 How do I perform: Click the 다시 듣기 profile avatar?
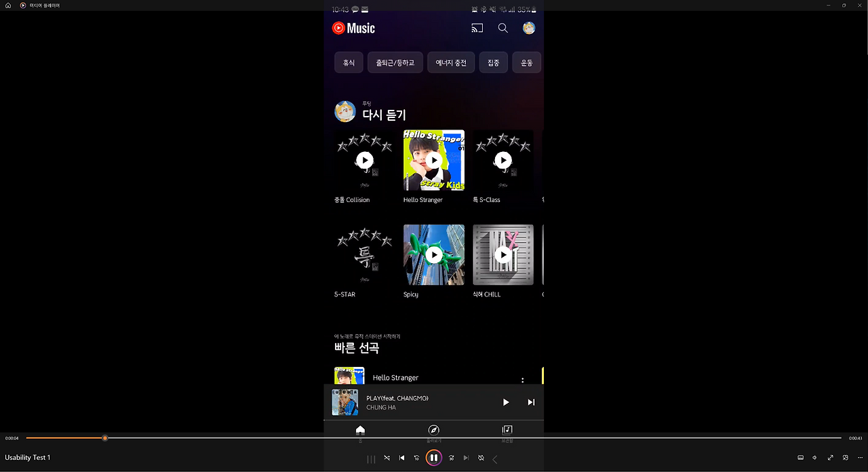(345, 111)
